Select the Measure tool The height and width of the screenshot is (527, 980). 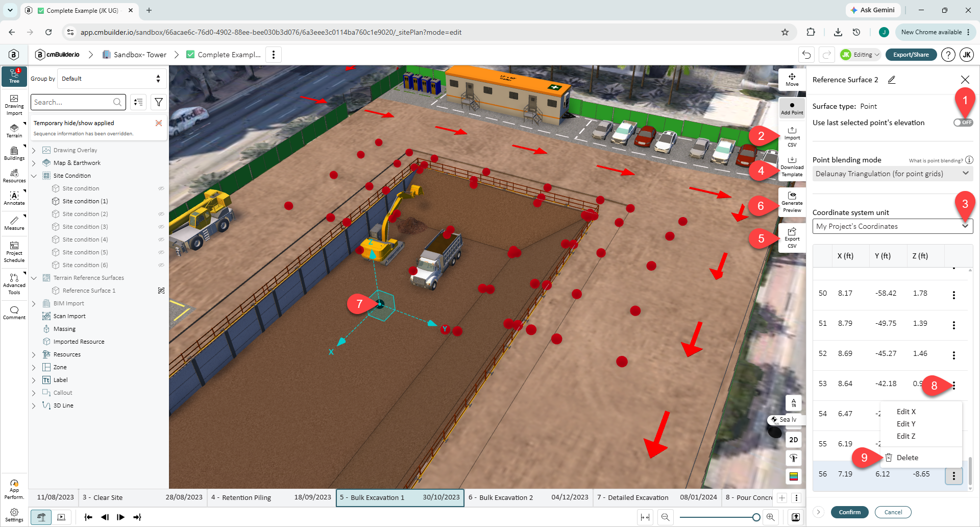[x=14, y=223]
